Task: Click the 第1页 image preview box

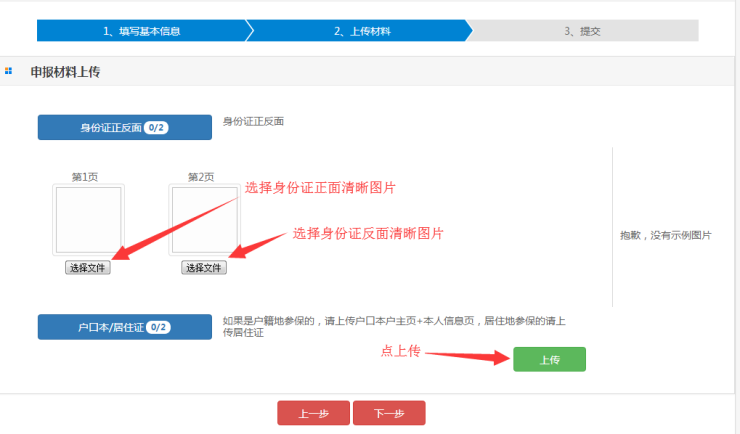Action: click(x=88, y=220)
